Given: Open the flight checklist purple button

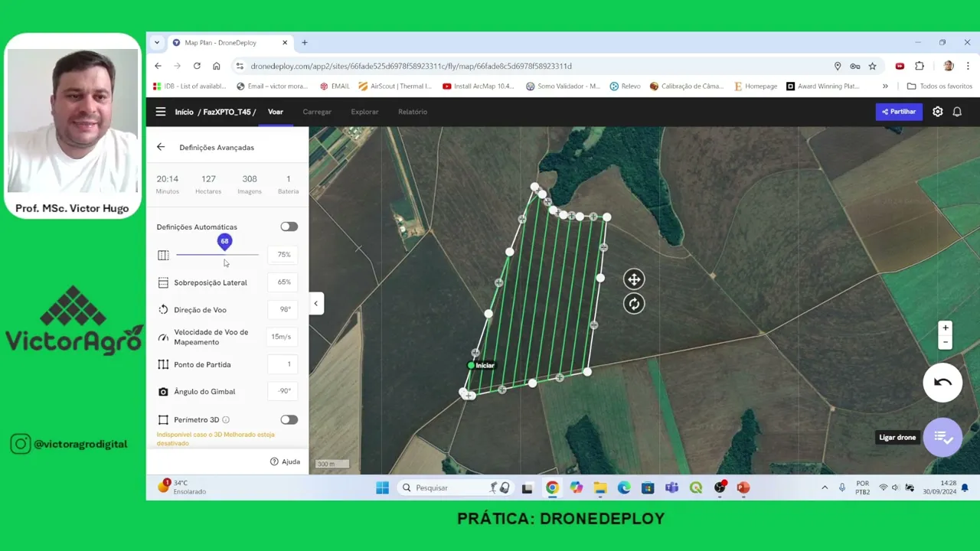Looking at the screenshot, I should (x=942, y=438).
